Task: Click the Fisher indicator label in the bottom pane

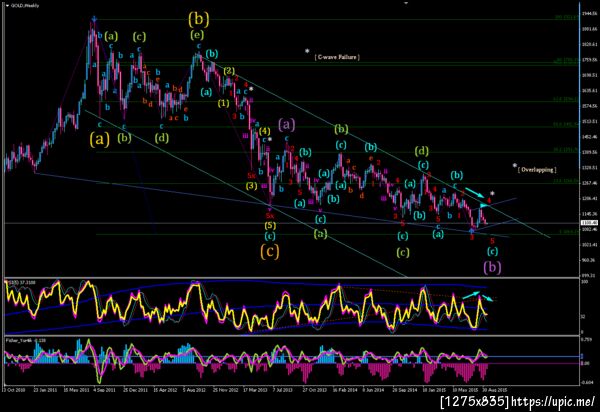Action: click(x=19, y=340)
